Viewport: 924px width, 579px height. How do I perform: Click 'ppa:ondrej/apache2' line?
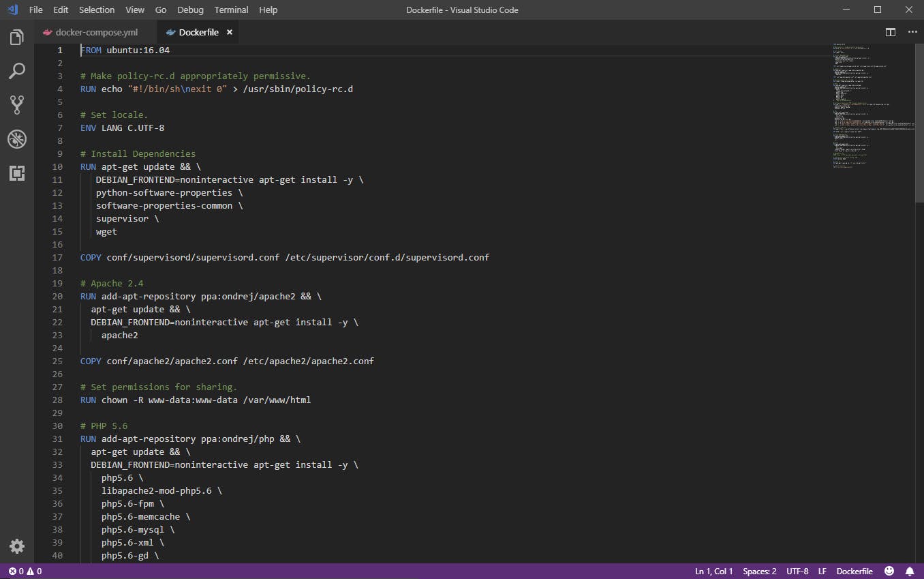click(x=201, y=296)
